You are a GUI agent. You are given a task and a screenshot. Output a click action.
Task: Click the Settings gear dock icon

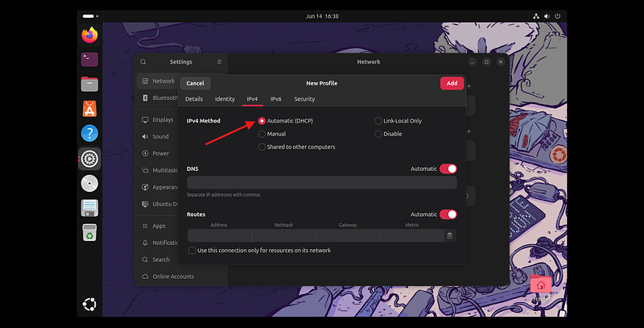point(89,159)
